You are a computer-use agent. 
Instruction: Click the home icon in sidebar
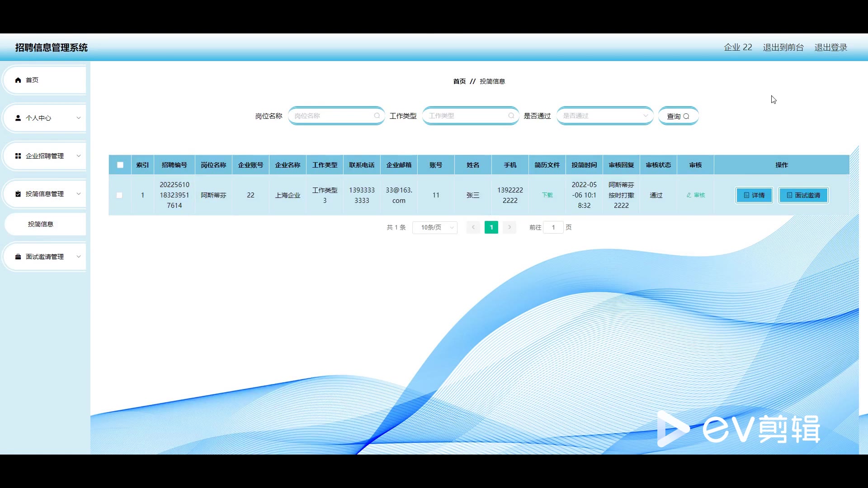18,80
